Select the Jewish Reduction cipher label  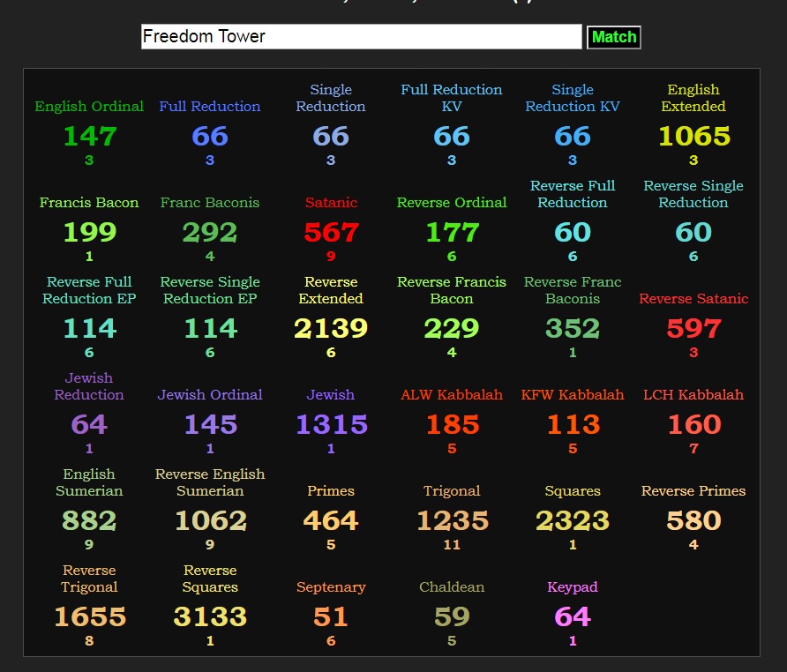89,386
